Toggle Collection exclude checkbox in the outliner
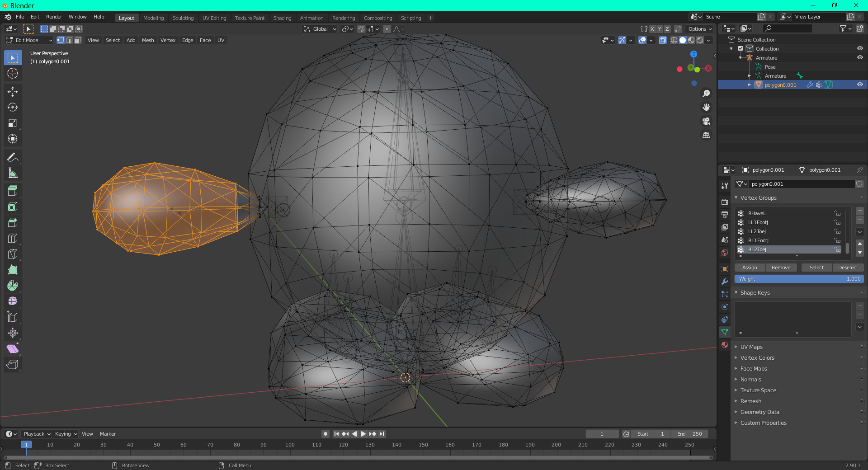This screenshot has width=868, height=470. coord(741,49)
